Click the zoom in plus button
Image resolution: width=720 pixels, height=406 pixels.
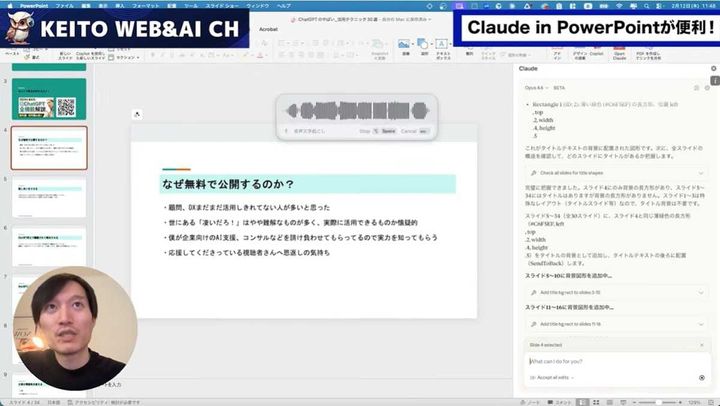point(680,402)
